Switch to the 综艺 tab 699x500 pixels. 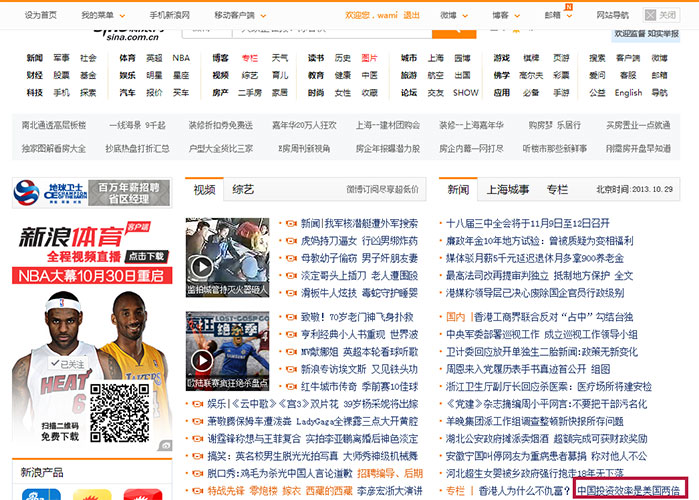click(x=243, y=190)
